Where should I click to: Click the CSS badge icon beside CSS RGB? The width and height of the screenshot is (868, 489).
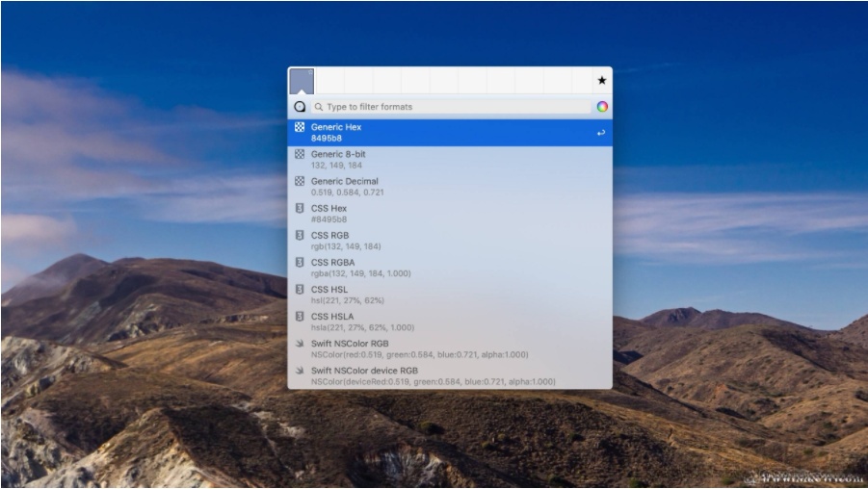(300, 235)
